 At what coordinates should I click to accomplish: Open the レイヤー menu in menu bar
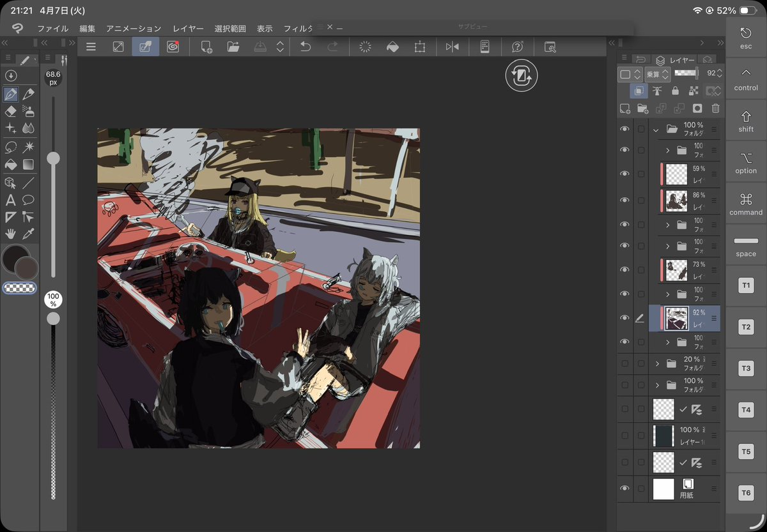188,29
